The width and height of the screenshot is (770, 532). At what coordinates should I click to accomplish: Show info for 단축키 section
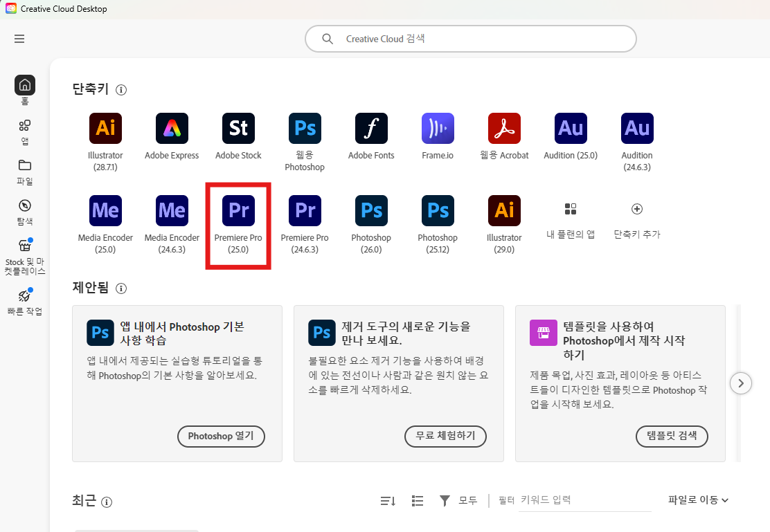coord(120,90)
